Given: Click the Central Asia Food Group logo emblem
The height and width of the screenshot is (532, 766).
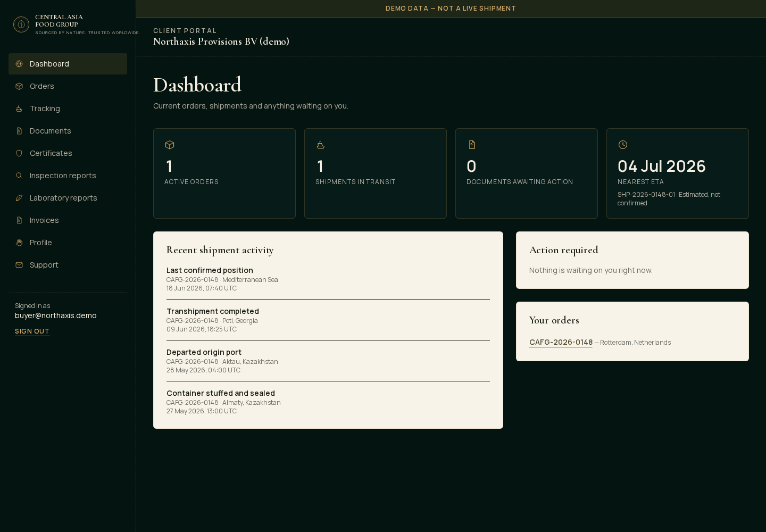Looking at the screenshot, I should [x=21, y=24].
